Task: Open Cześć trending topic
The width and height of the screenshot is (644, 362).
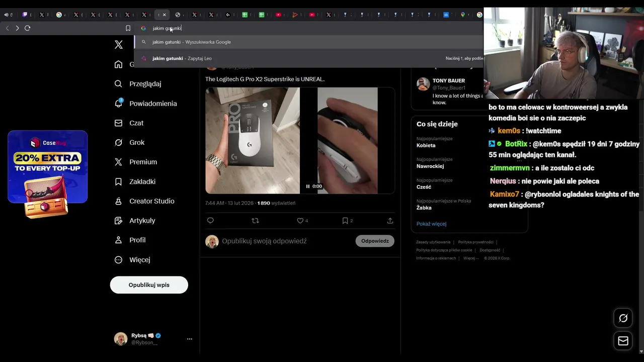Action: [424, 187]
